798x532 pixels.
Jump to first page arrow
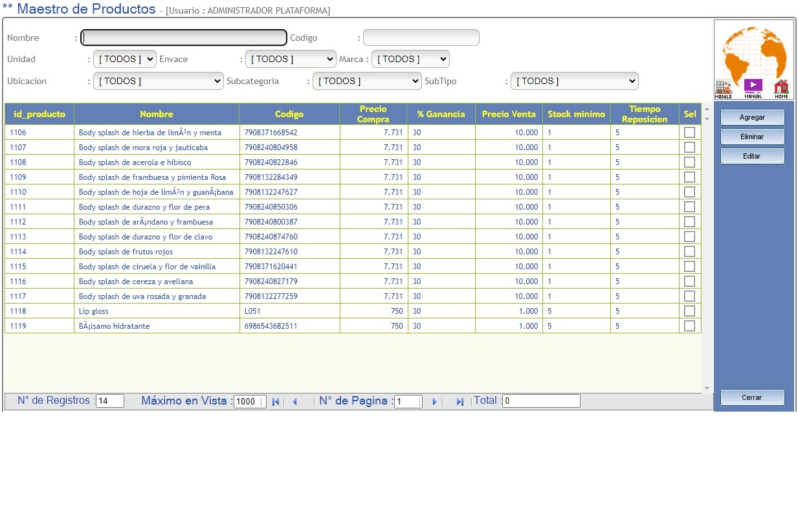pos(276,402)
